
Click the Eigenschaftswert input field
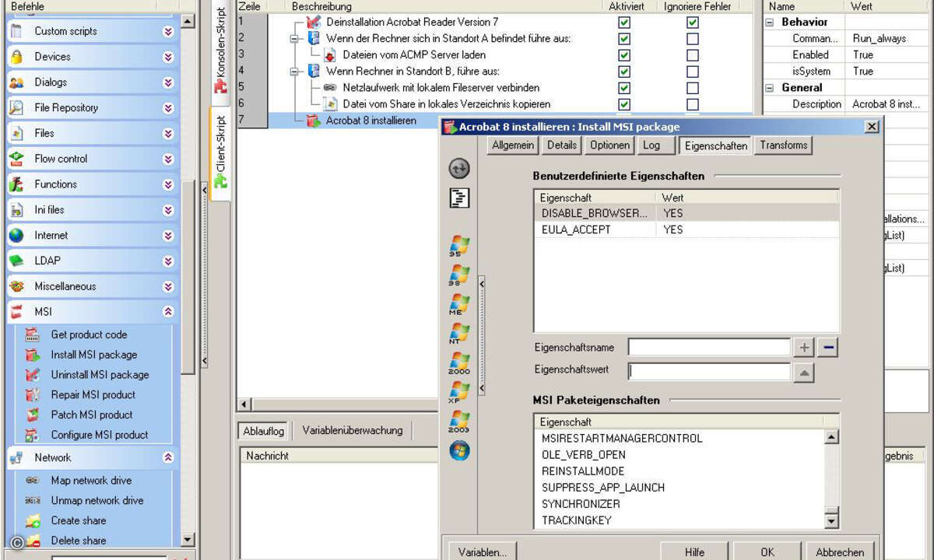709,371
